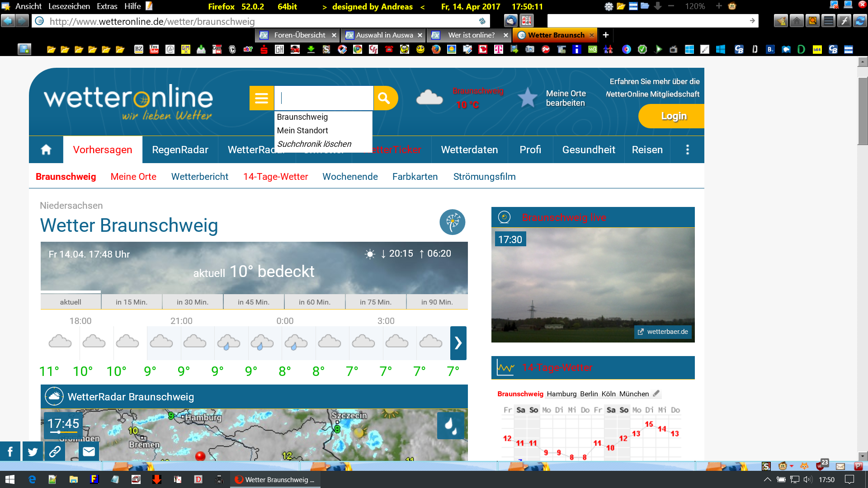This screenshot has height=488, width=868.
Task: Select 'Mein Standort' from search suggestions
Action: point(302,131)
